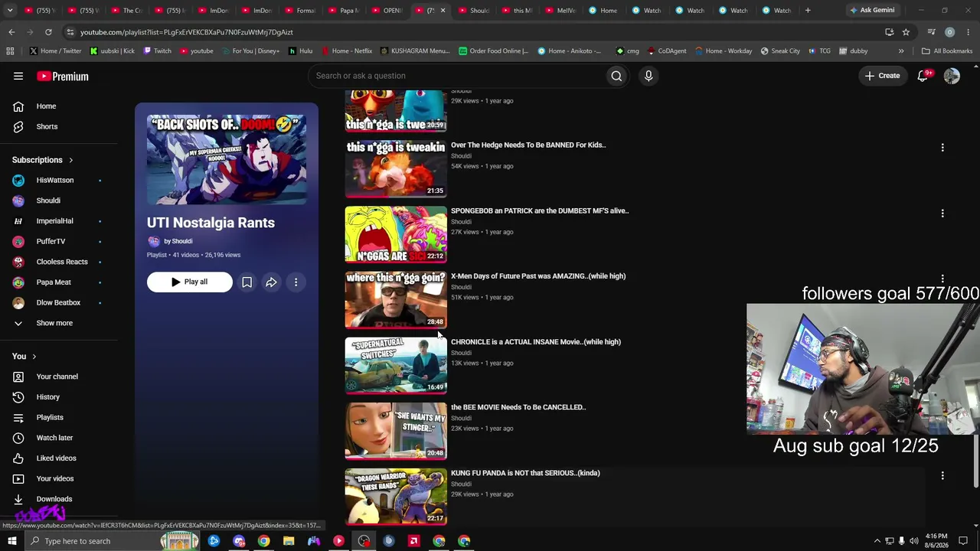This screenshot has width=980, height=551.
Task: Click the YouTube search input field
Action: pyautogui.click(x=457, y=76)
